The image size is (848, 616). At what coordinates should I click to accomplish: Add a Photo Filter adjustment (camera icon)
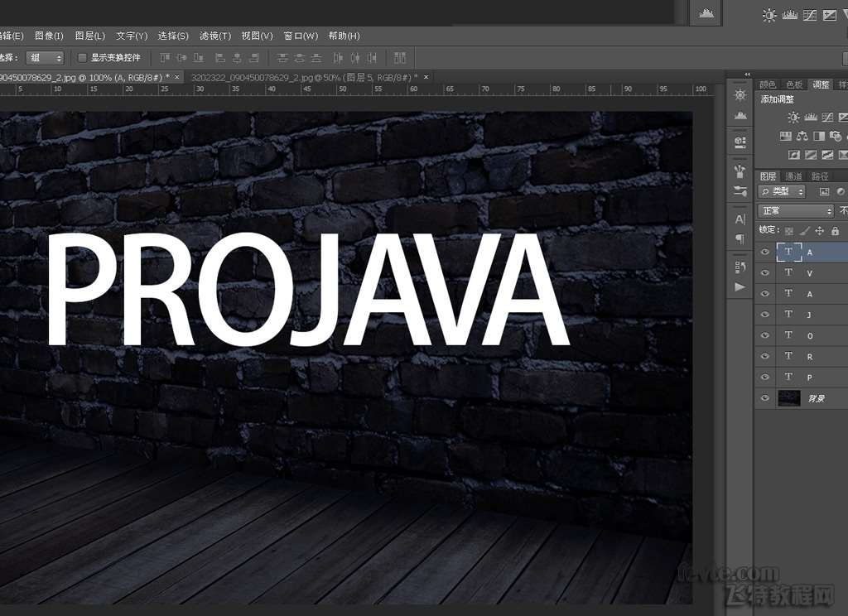tap(836, 137)
